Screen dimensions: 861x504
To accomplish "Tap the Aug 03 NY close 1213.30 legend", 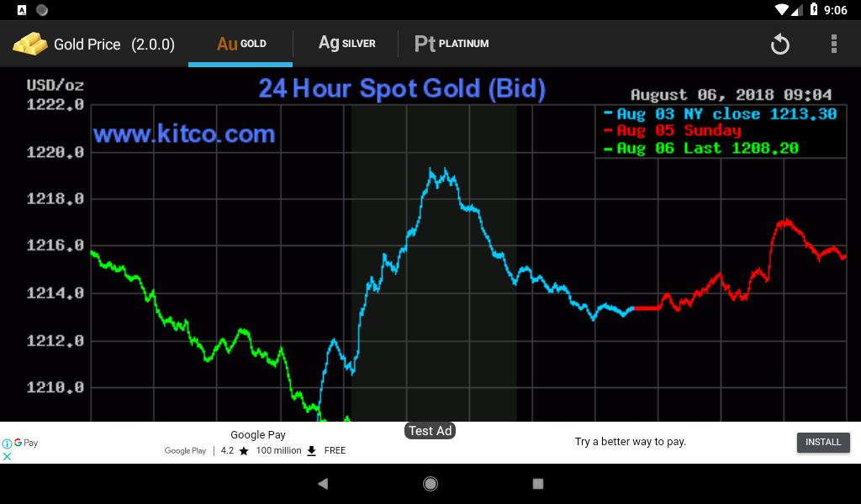I will 721,114.
